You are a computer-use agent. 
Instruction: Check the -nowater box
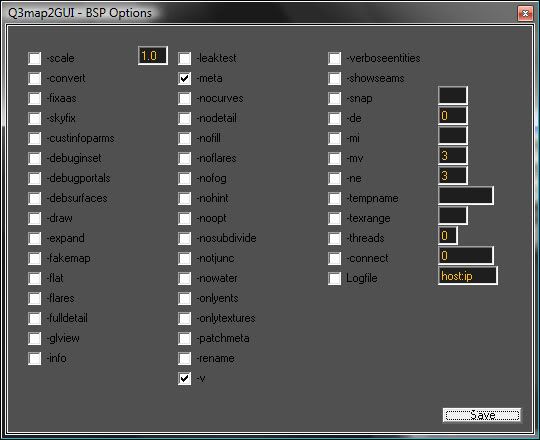tap(185, 278)
